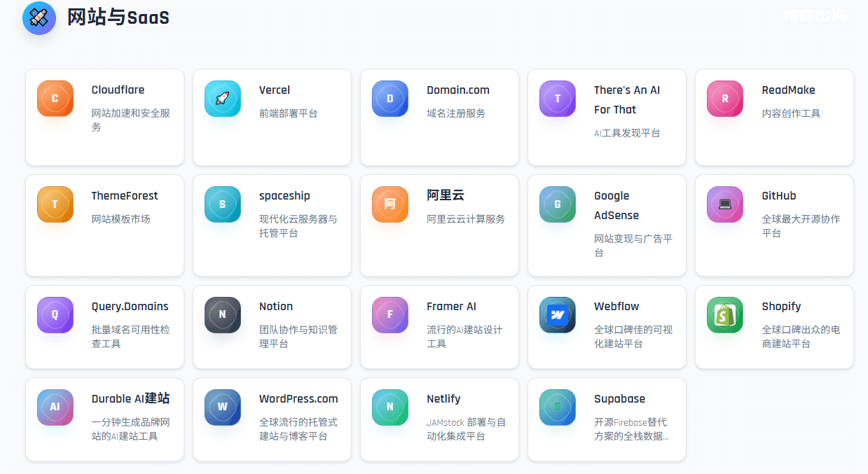Select the 阿里云 orange icon
The height and width of the screenshot is (474, 868).
pyautogui.click(x=390, y=204)
